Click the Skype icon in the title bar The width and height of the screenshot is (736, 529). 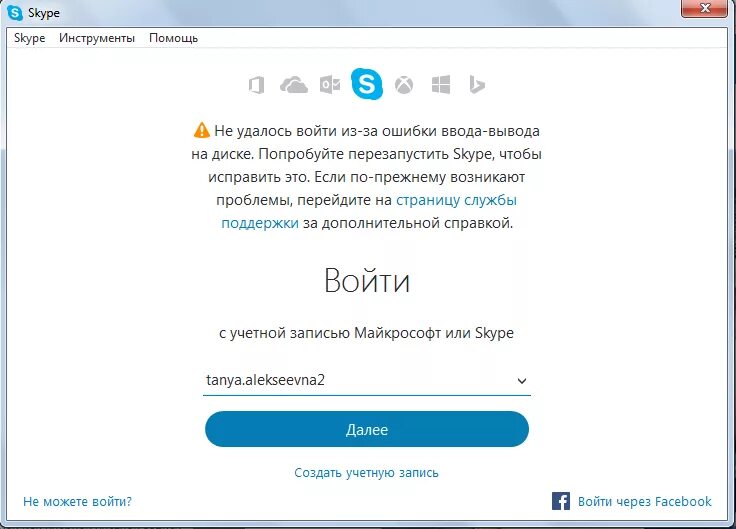click(15, 13)
